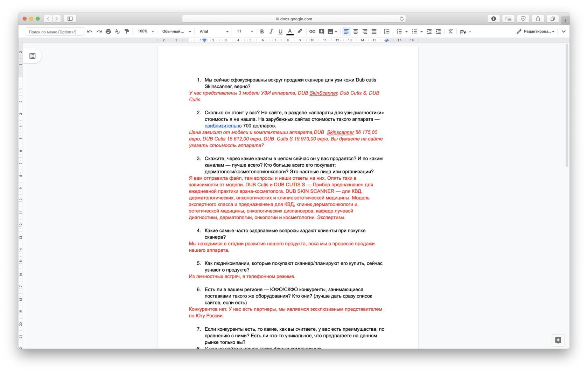Open the paragraph style dropdown
The image size is (588, 373).
pos(177,31)
